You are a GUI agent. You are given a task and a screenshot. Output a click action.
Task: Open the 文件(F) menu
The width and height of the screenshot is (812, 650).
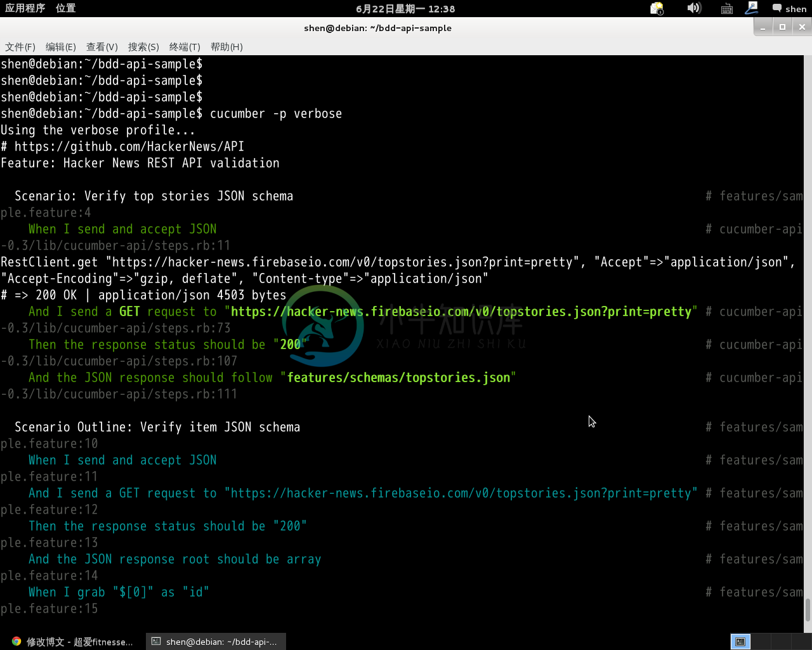[20, 47]
